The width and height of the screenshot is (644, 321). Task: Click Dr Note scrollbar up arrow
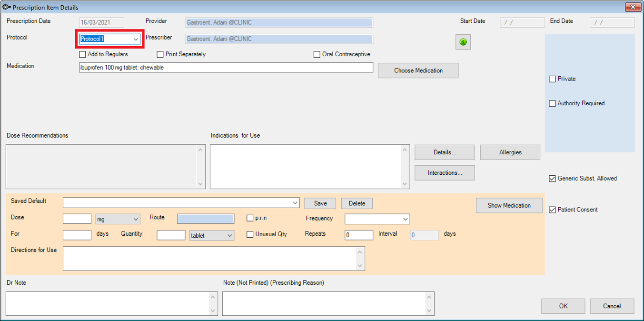tap(213, 296)
